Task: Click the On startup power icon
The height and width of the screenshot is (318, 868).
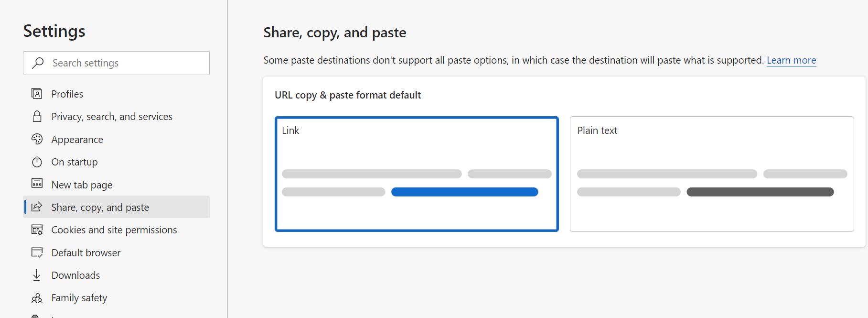Action: [x=37, y=162]
